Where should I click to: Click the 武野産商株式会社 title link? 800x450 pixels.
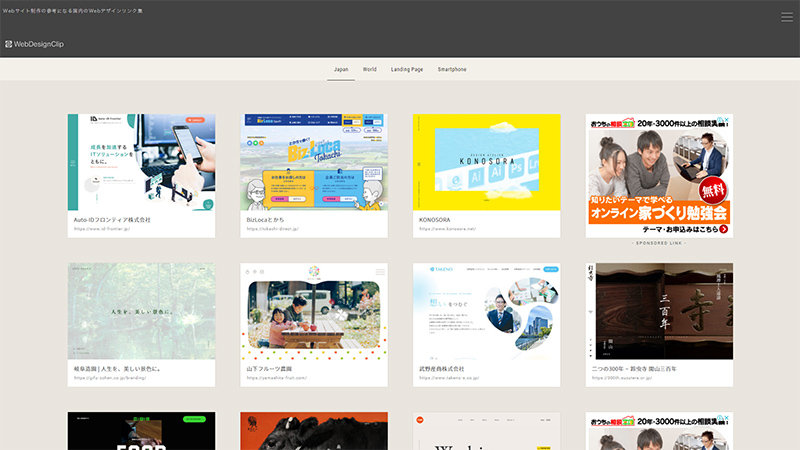coord(442,369)
